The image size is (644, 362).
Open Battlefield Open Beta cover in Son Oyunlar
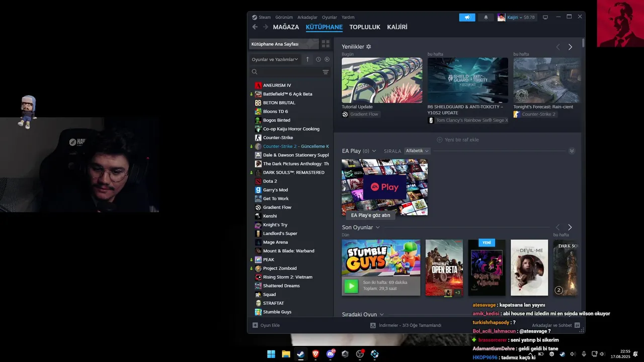(444, 267)
